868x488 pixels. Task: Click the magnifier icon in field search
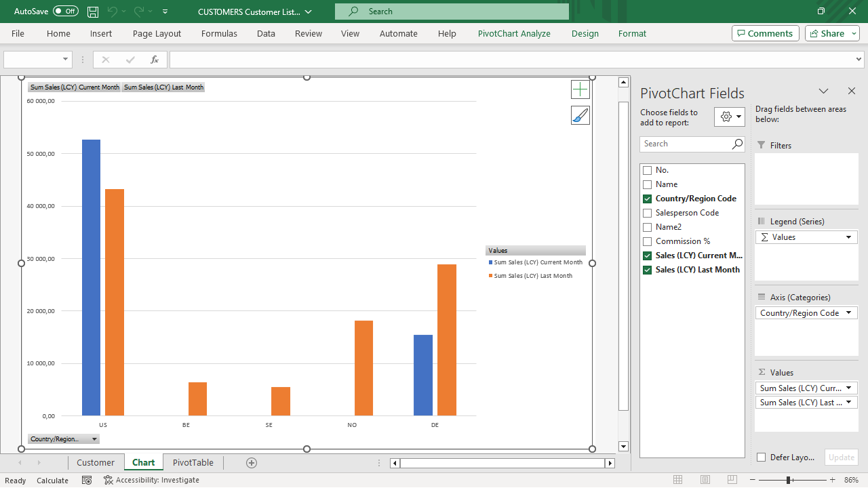point(737,144)
